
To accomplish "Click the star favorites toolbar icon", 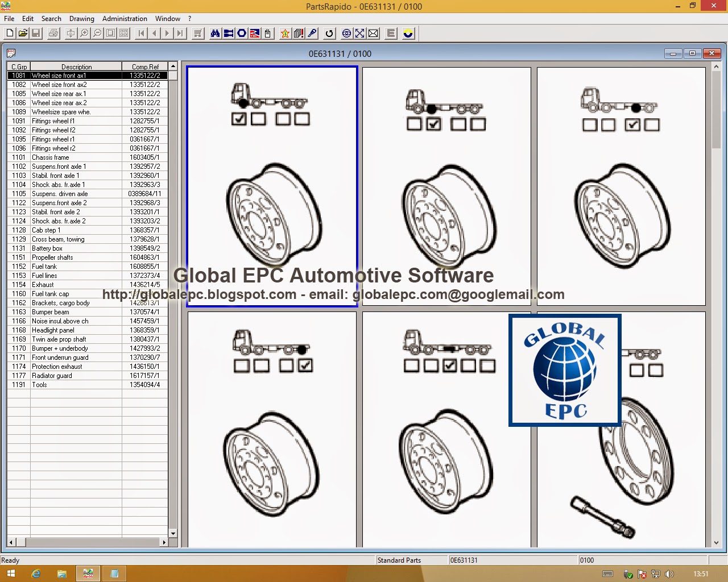I will click(x=285, y=34).
